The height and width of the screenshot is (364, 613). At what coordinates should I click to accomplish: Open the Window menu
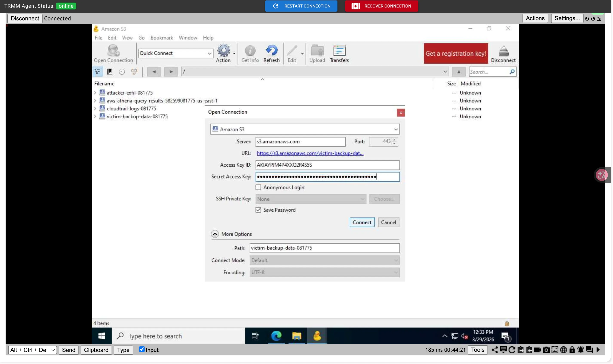click(188, 38)
